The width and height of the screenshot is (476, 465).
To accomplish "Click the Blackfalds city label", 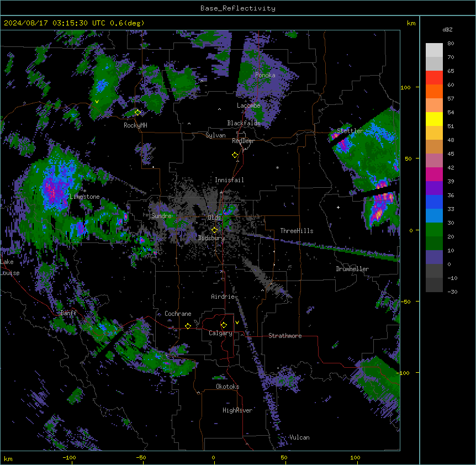I will 244,123.
